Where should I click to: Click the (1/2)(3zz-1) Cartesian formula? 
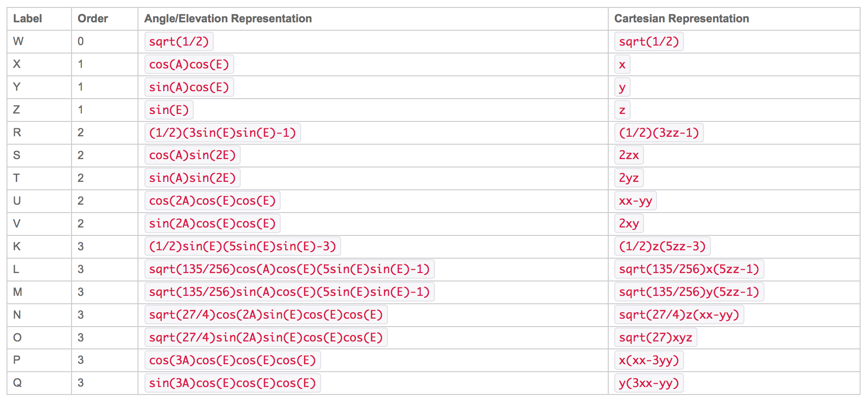click(658, 133)
